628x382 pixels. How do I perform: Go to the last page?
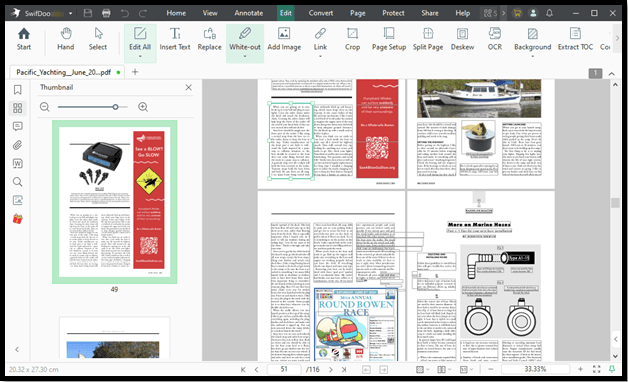pos(344,369)
